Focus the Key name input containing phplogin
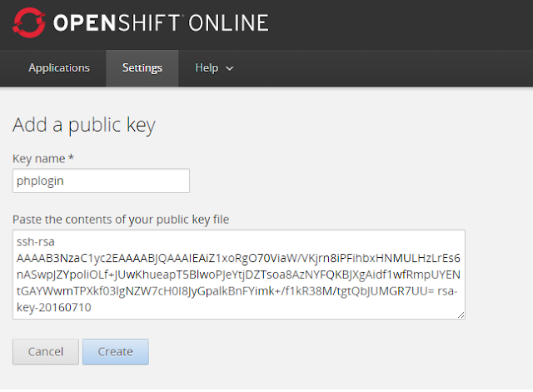The width and height of the screenshot is (533, 392). (x=101, y=181)
